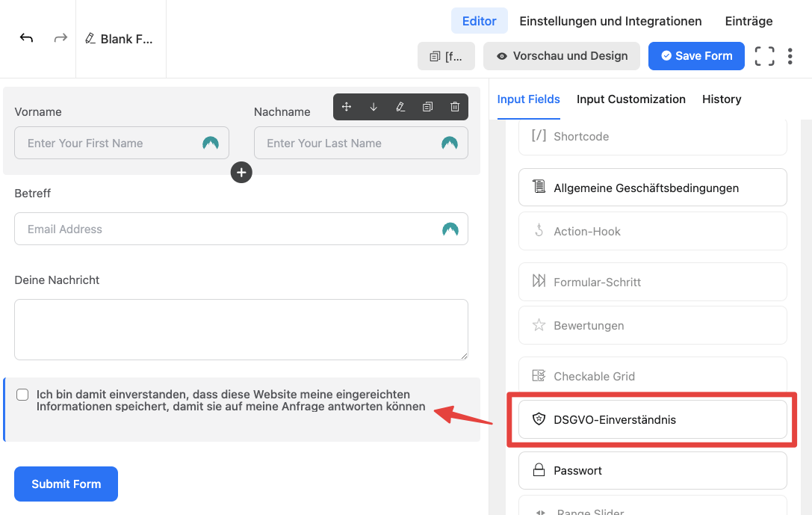The width and height of the screenshot is (812, 515).
Task: Open Vorschau und Design preview
Action: point(561,56)
